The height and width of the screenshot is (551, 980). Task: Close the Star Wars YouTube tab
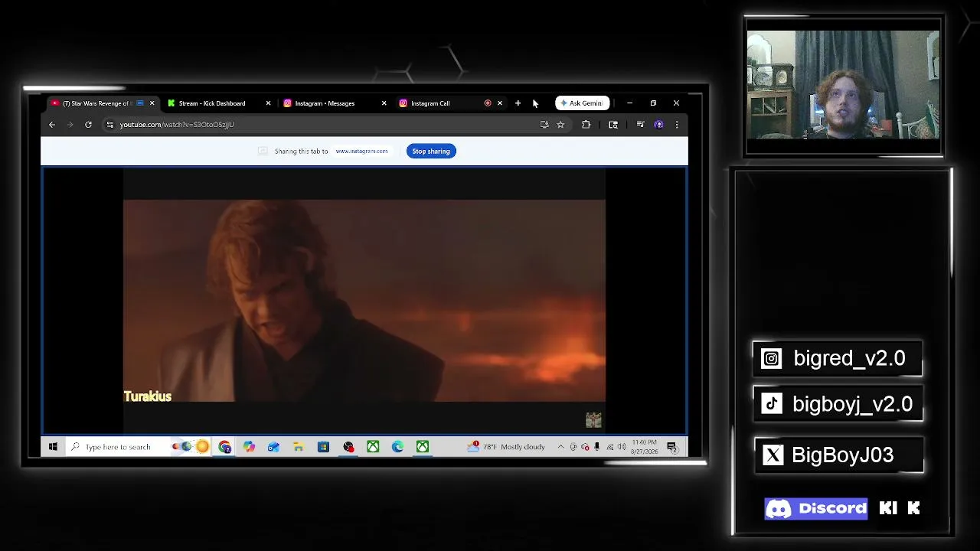[x=152, y=103]
